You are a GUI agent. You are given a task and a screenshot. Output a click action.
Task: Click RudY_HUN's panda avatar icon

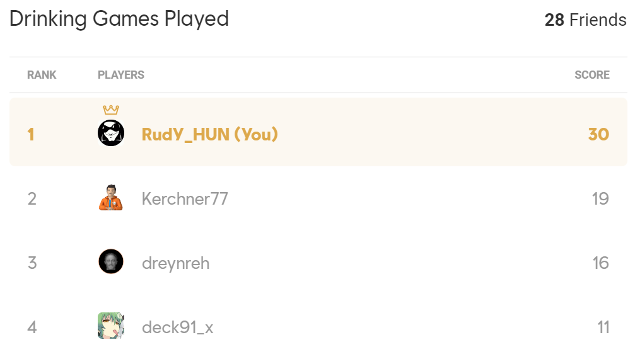(111, 133)
